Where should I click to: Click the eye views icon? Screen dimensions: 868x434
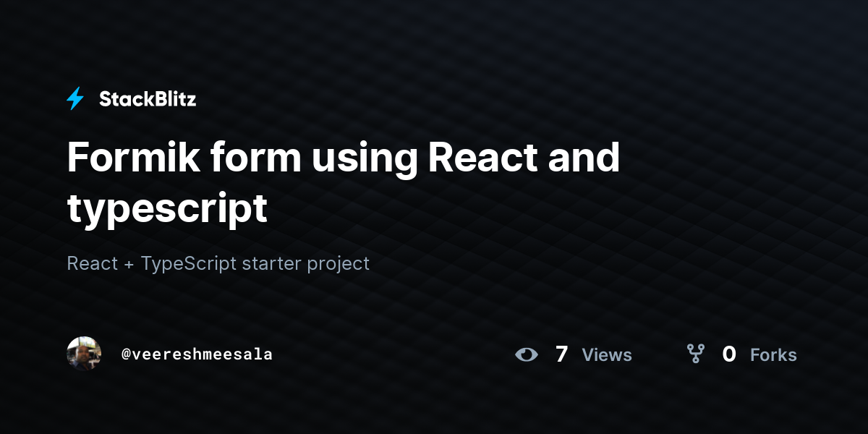[527, 354]
